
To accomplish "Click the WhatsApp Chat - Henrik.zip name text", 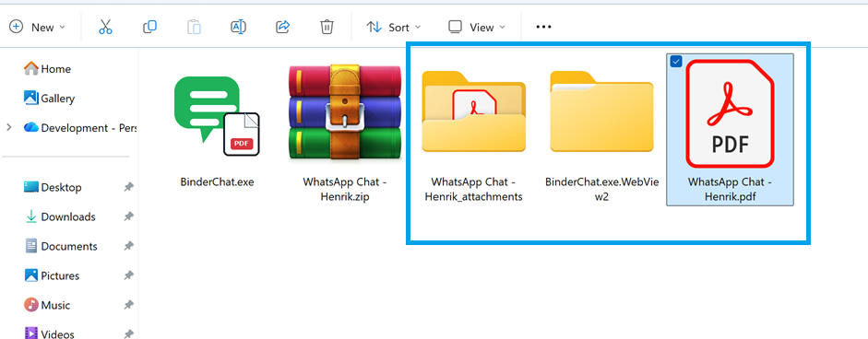I will [345, 189].
